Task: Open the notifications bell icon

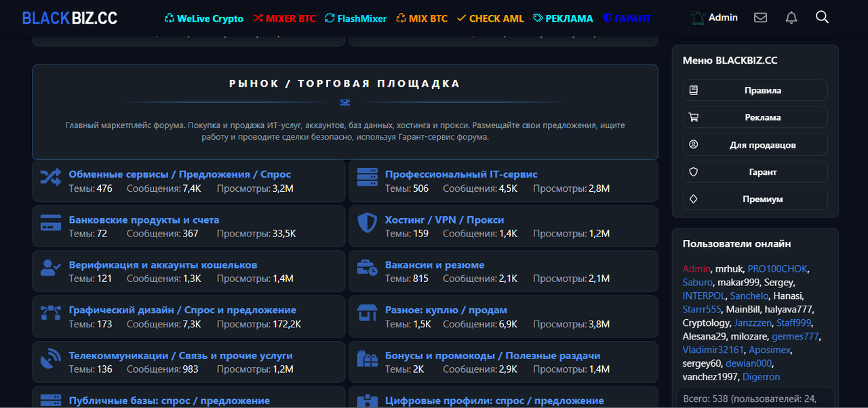Action: coord(791,18)
